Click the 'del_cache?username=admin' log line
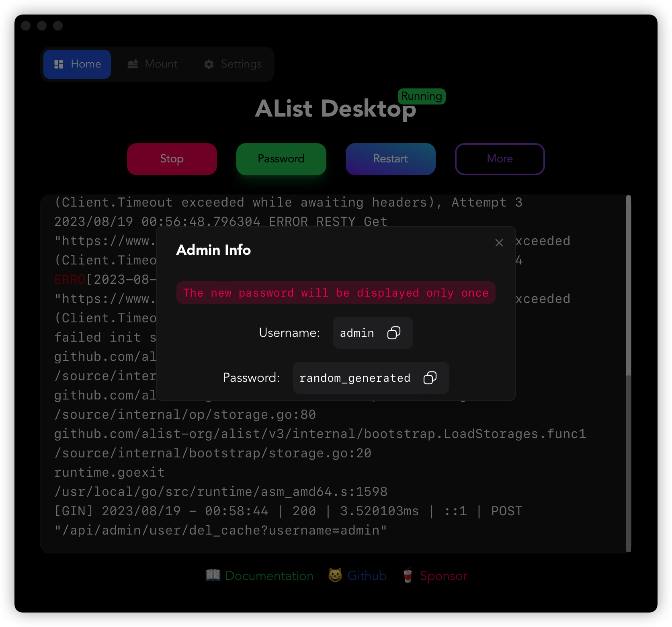The width and height of the screenshot is (672, 627). pyautogui.click(x=221, y=530)
